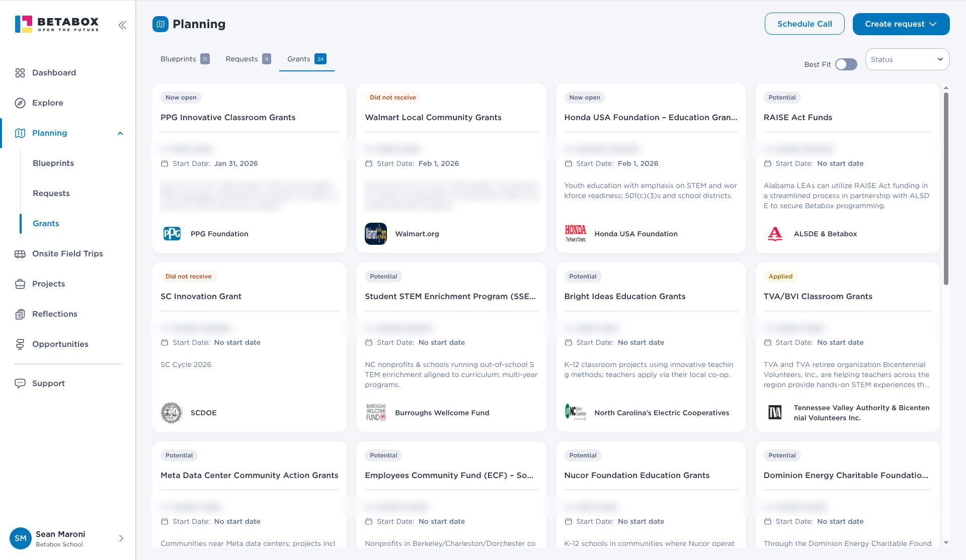
Task: Open Opportunities in sidebar
Action: click(60, 344)
